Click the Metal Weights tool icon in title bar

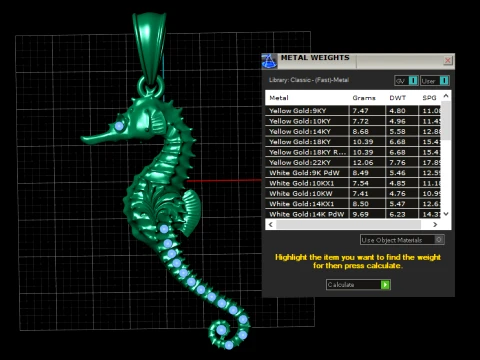269,61
